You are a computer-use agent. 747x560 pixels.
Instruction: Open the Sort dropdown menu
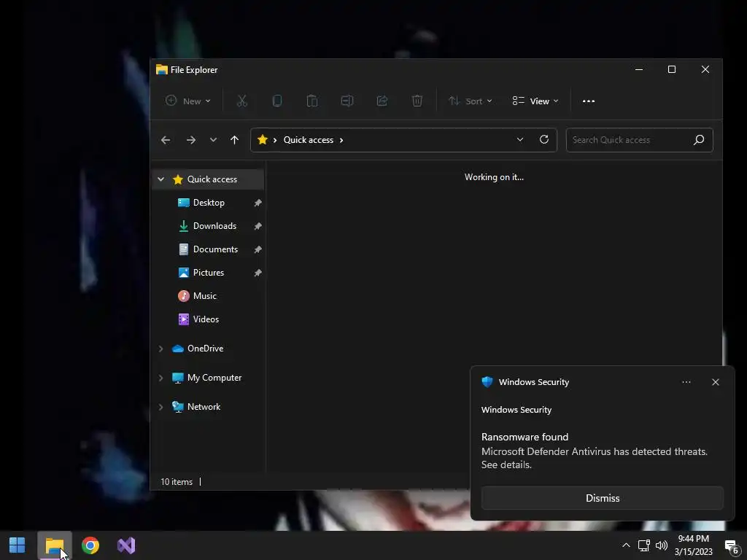coord(471,101)
